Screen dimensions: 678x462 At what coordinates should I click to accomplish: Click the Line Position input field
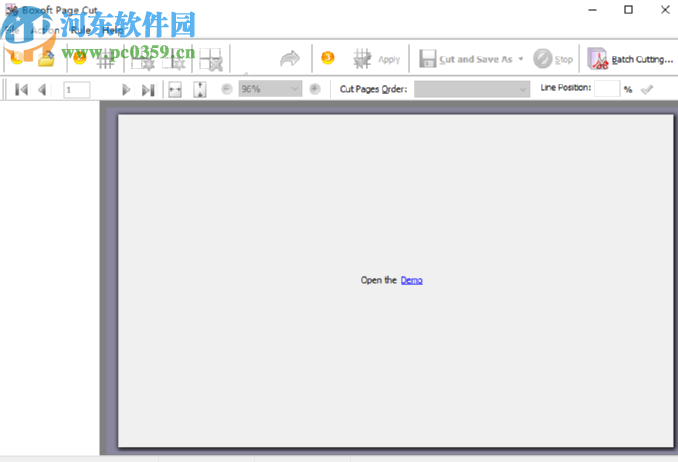[607, 89]
